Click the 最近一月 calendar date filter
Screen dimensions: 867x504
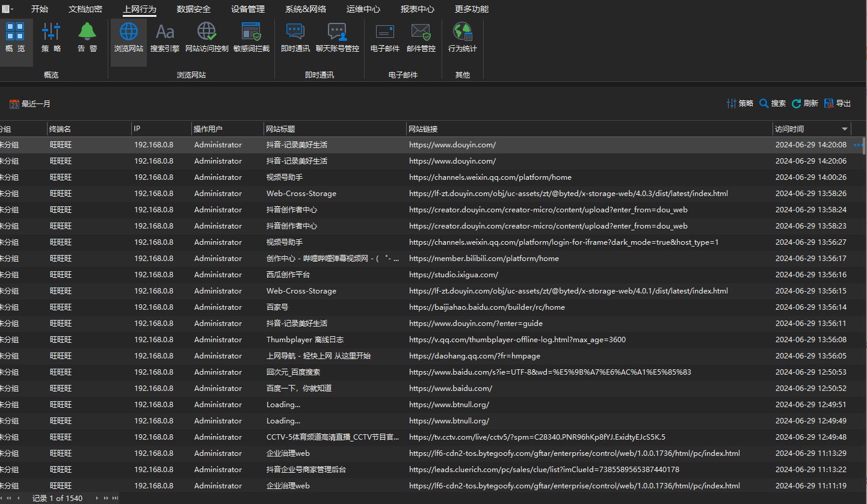coord(30,104)
